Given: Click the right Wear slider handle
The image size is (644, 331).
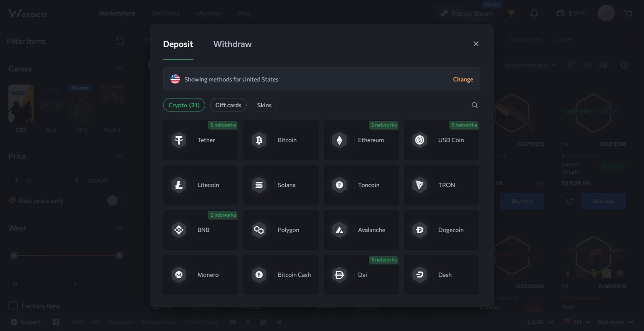Looking at the screenshot, I should point(120,255).
